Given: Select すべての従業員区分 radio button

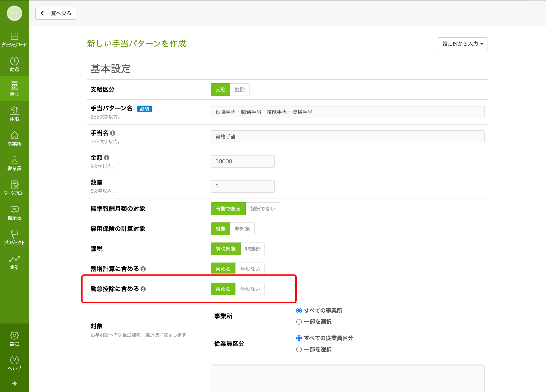Looking at the screenshot, I should click(x=299, y=338).
